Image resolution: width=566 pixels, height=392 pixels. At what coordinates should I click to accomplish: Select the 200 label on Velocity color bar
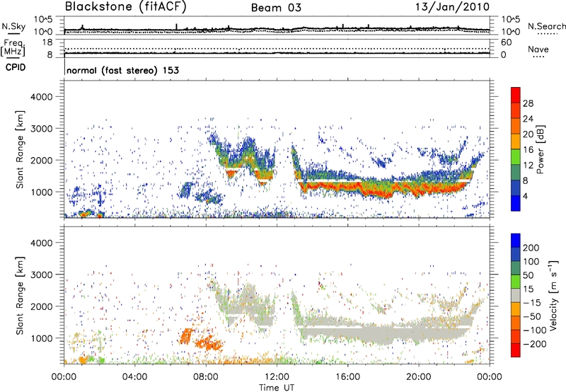pyautogui.click(x=531, y=248)
